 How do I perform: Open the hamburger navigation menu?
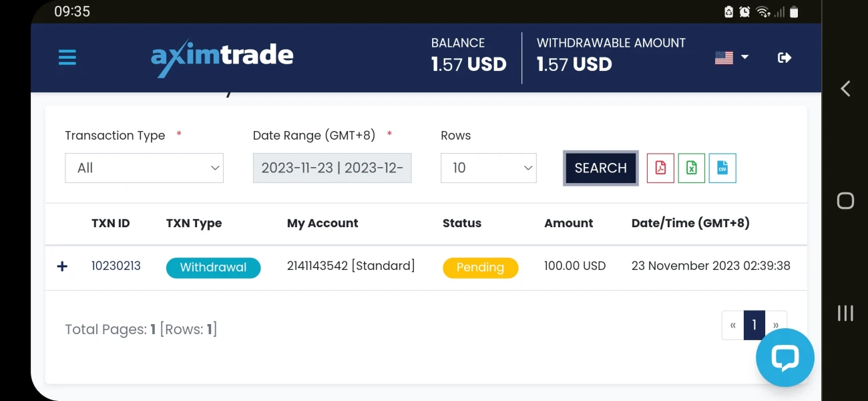[67, 57]
